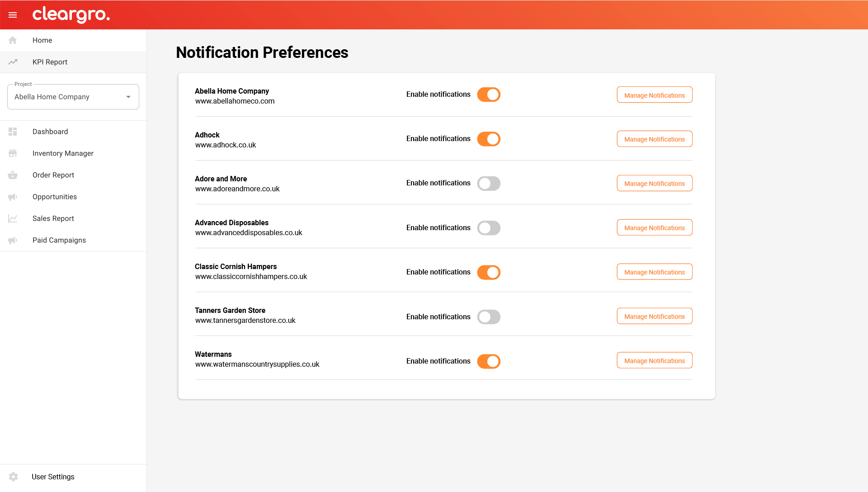Viewport: 868px width, 492px height.
Task: Turn off Watermans notifications toggle
Action: pos(489,361)
